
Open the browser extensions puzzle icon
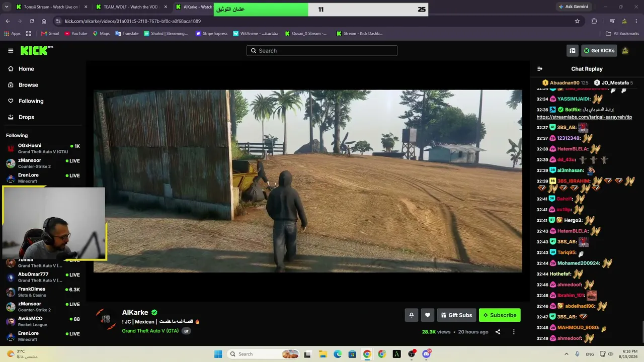point(594,21)
